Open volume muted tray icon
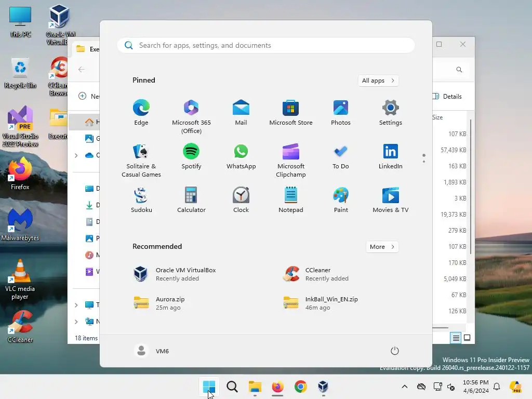Image resolution: width=532 pixels, height=399 pixels. [x=451, y=387]
